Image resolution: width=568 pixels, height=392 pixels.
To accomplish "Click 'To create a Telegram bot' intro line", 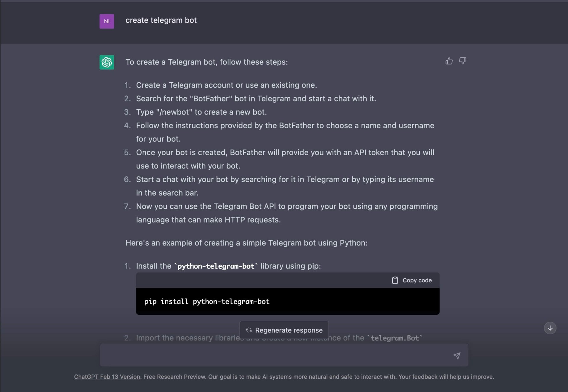I will pos(206,62).
